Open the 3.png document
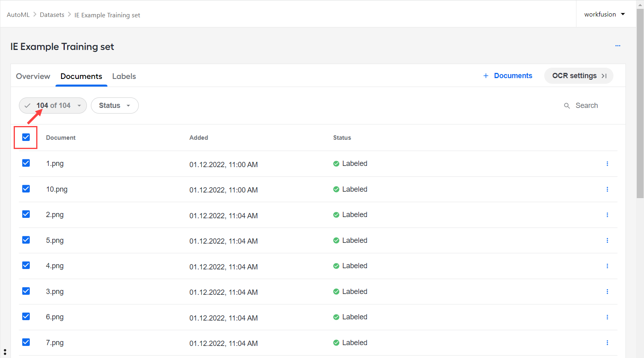 point(55,292)
